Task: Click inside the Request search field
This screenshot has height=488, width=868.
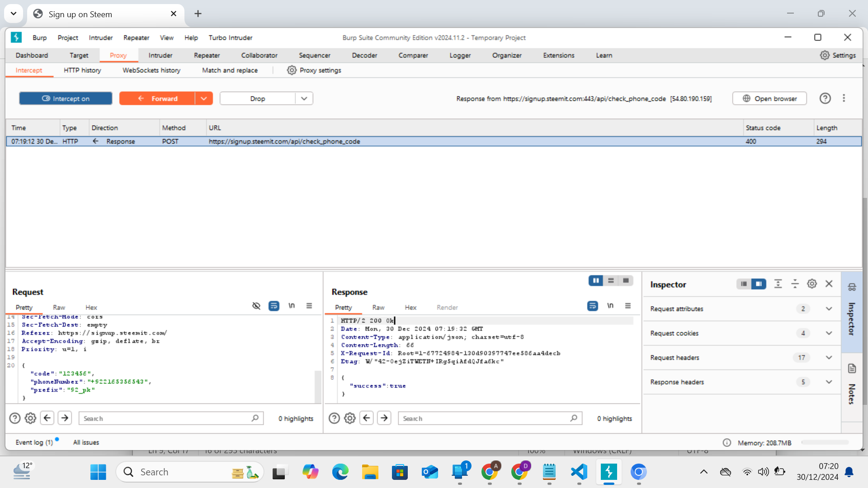Action: coord(167,418)
